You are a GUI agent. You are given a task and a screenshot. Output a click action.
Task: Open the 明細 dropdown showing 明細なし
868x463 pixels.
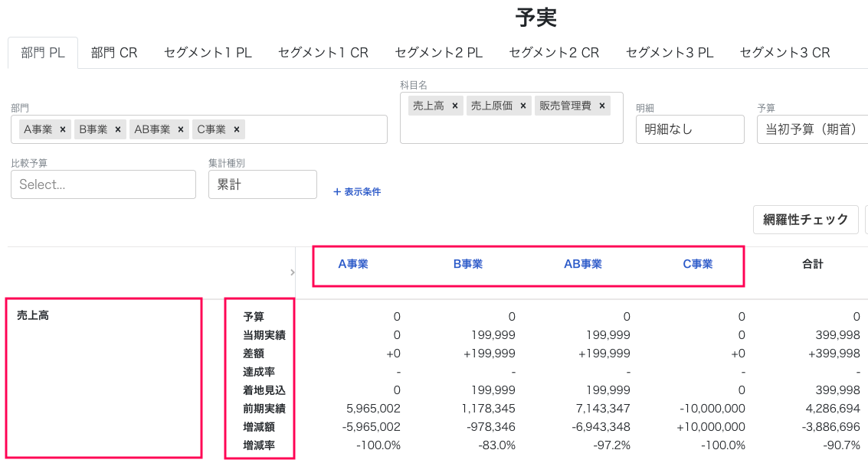pyautogui.click(x=689, y=129)
